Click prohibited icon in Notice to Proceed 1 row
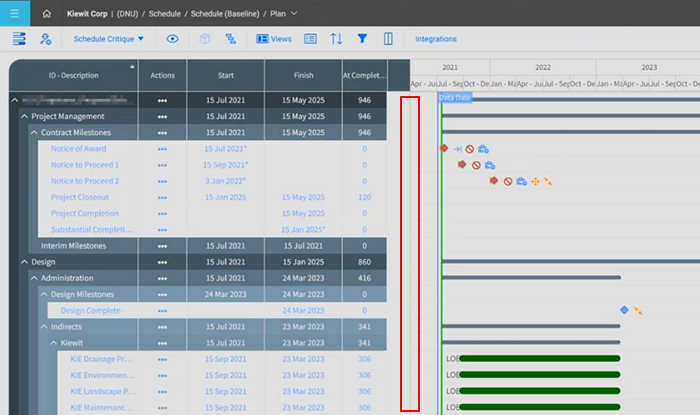Viewport: 700px width, 415px height. pos(476,165)
